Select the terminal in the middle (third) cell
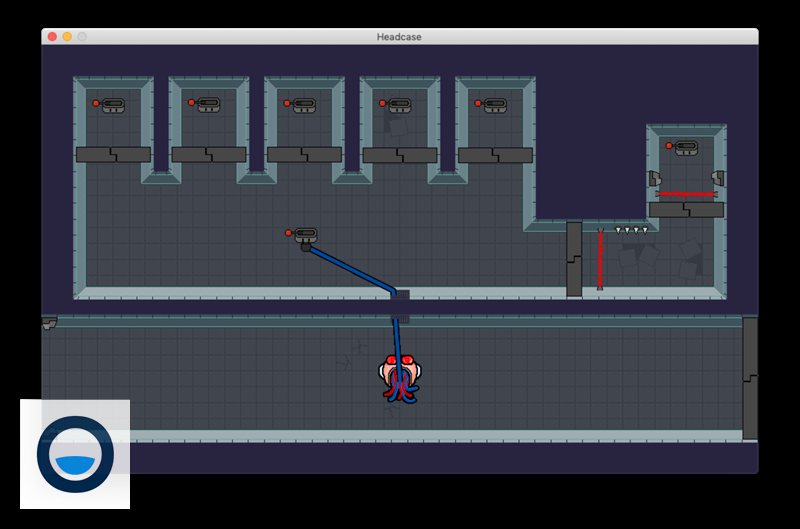This screenshot has width=800, height=529. coord(299,106)
